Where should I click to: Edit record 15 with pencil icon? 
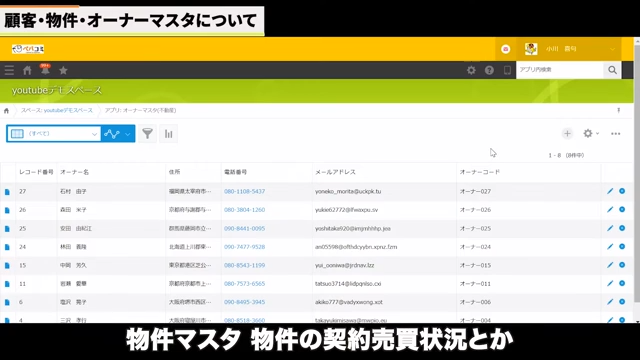610,265
